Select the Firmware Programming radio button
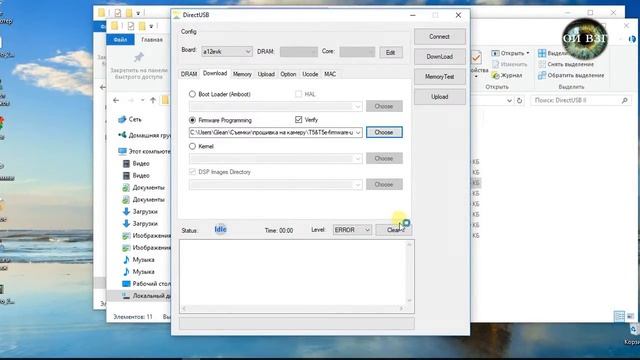640x360 pixels. pyautogui.click(x=192, y=120)
